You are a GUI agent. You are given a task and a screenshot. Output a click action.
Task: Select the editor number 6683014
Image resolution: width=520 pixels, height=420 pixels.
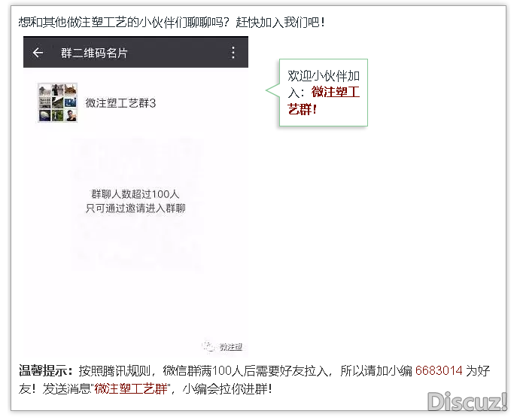[439, 370]
